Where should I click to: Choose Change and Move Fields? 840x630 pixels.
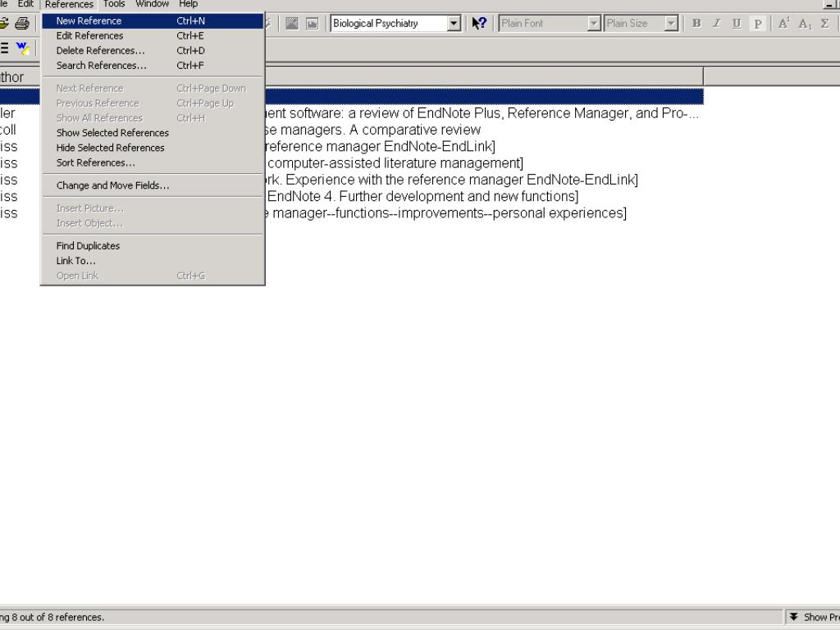click(x=153, y=185)
